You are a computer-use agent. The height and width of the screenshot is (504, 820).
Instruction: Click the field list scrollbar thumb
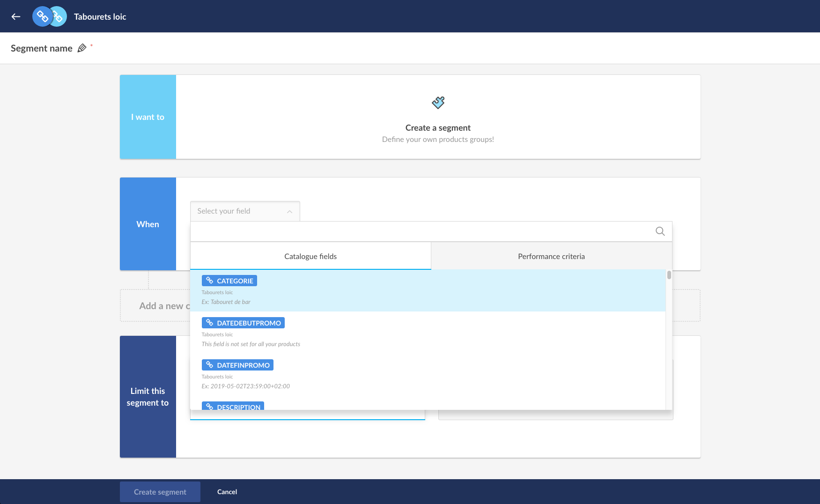[669, 275]
